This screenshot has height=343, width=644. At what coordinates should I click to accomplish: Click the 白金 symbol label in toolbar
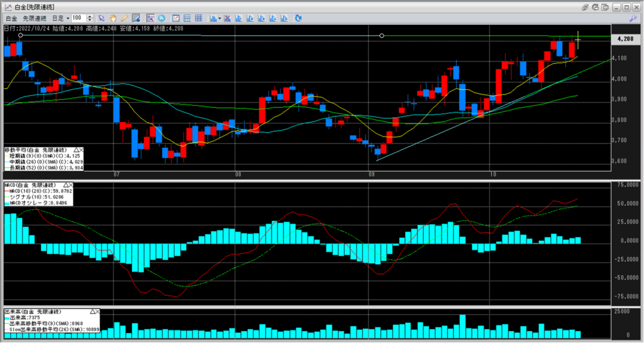coord(11,18)
